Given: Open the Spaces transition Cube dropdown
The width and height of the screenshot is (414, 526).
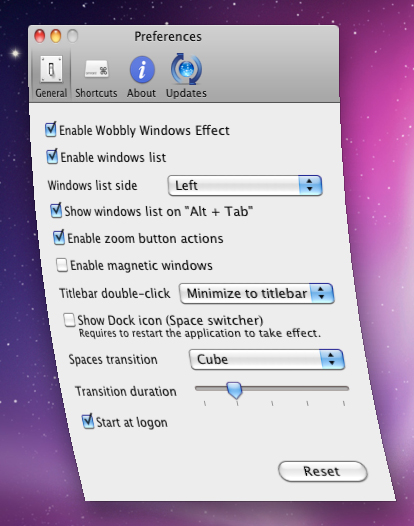Looking at the screenshot, I should (267, 359).
